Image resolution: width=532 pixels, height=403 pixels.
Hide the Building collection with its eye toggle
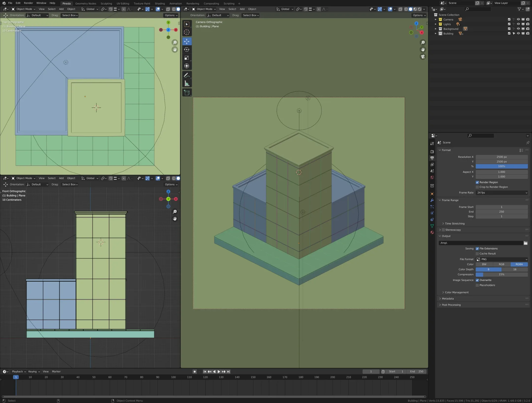[518, 34]
